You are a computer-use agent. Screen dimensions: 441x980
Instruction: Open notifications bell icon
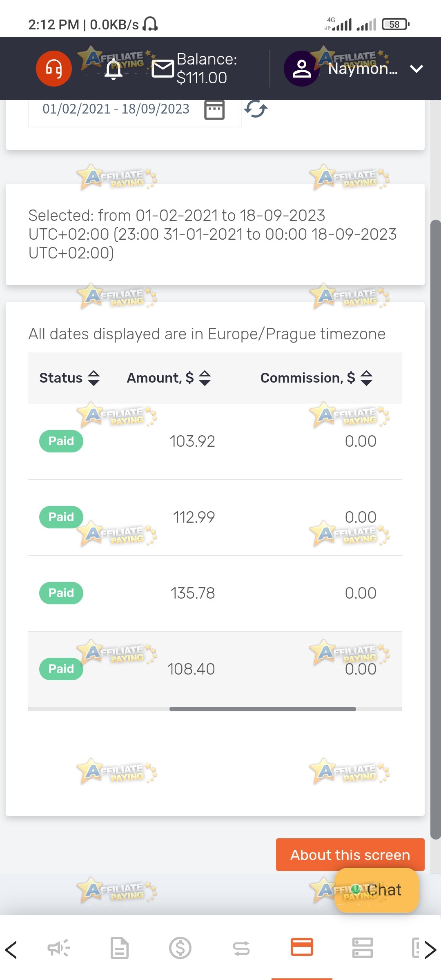[114, 69]
